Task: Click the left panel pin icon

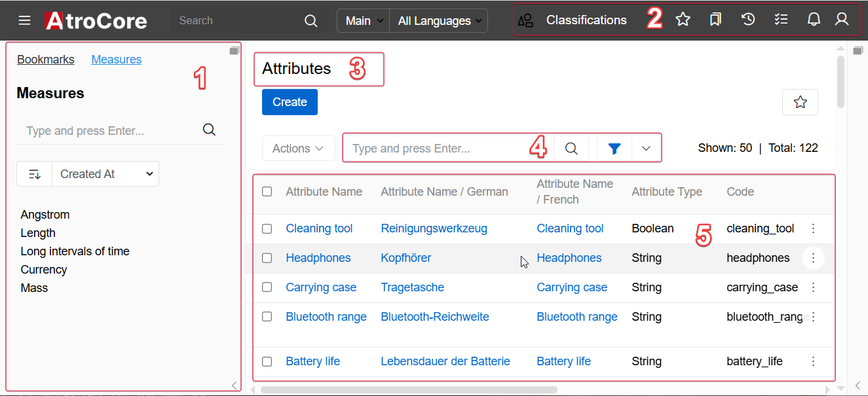Action: coord(234,50)
